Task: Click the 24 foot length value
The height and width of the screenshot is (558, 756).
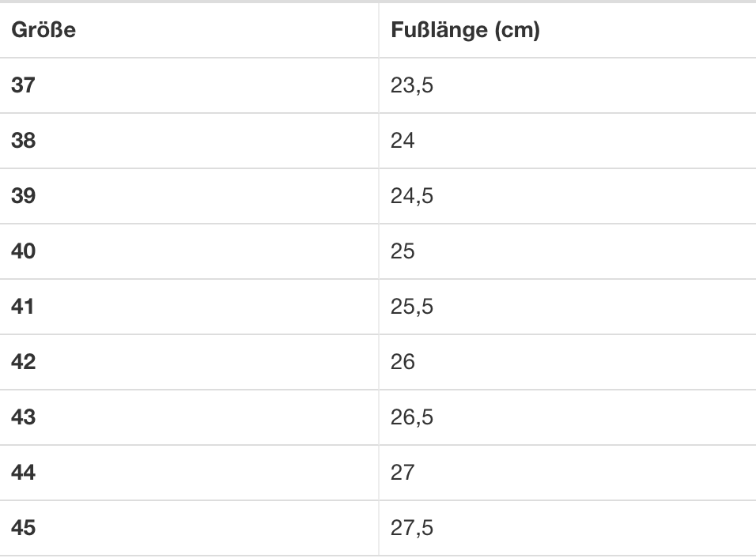Action: (403, 141)
